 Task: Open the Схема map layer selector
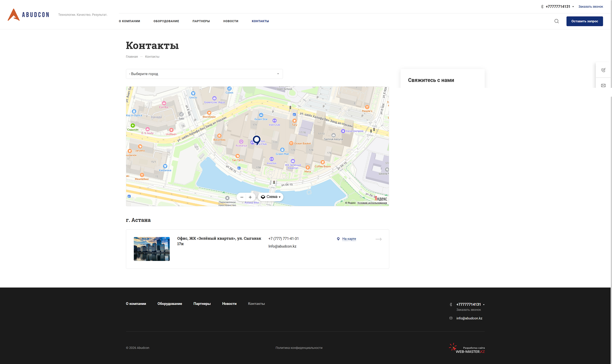pyautogui.click(x=271, y=197)
